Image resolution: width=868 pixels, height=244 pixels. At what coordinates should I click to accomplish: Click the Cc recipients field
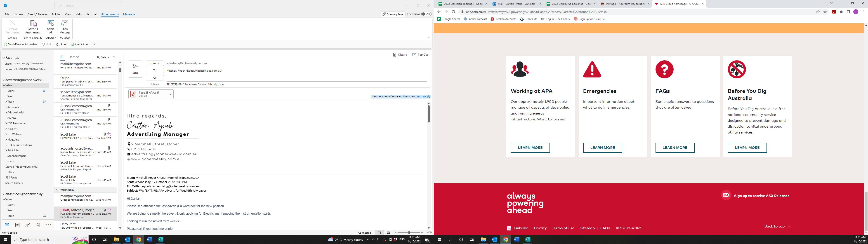click(x=297, y=78)
